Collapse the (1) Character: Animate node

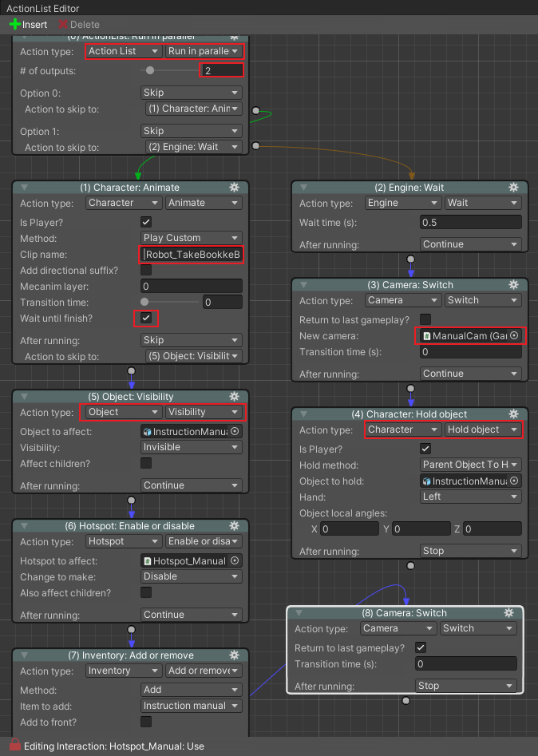point(25,188)
